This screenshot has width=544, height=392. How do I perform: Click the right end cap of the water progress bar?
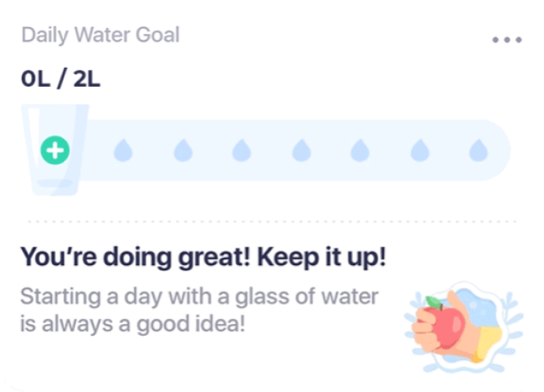(x=501, y=150)
